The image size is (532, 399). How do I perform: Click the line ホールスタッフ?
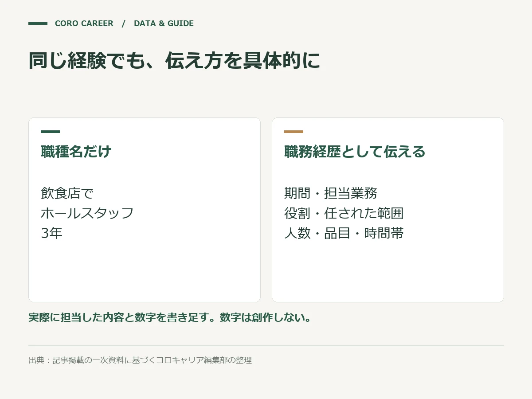(87, 213)
